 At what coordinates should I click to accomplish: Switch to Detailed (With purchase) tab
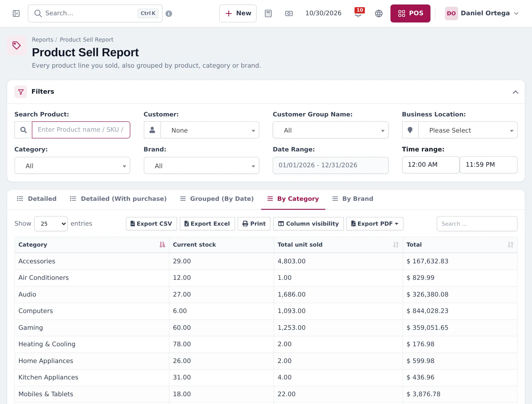tap(118, 199)
